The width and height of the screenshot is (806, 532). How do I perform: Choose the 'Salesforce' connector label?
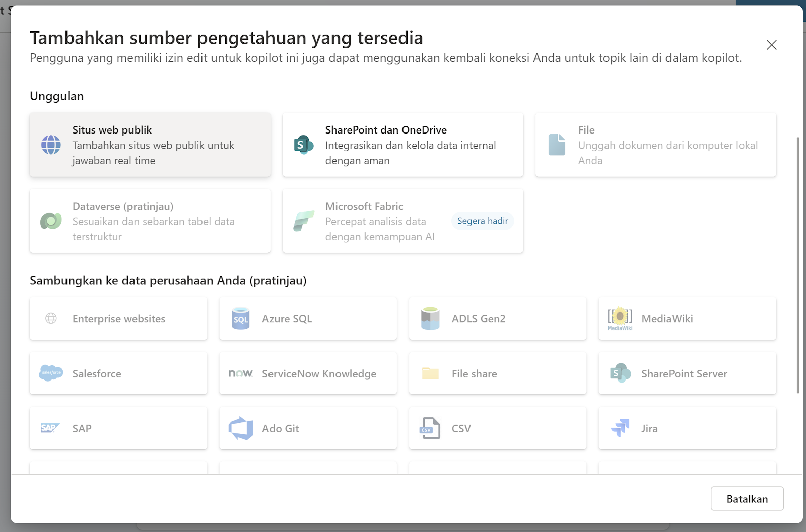coord(97,374)
